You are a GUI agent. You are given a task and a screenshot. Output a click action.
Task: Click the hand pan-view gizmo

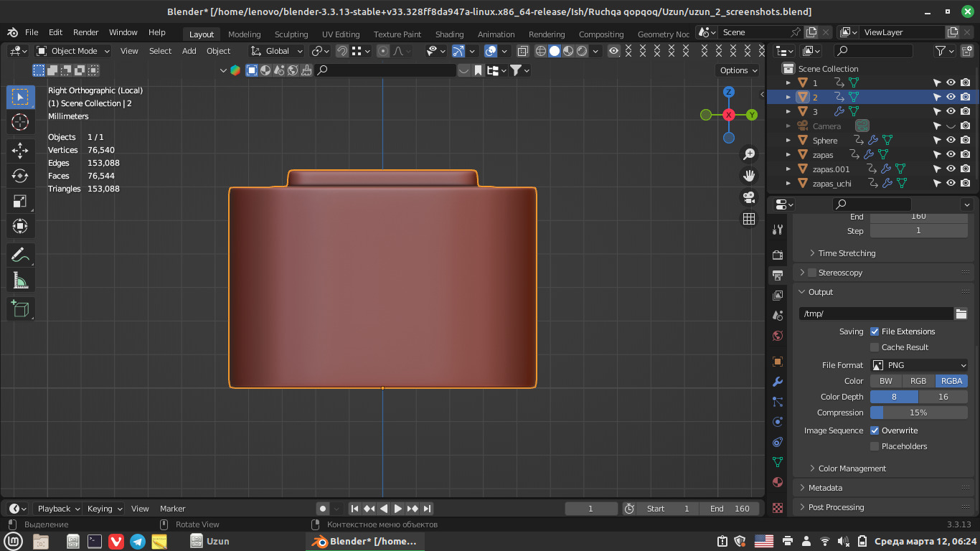click(749, 176)
